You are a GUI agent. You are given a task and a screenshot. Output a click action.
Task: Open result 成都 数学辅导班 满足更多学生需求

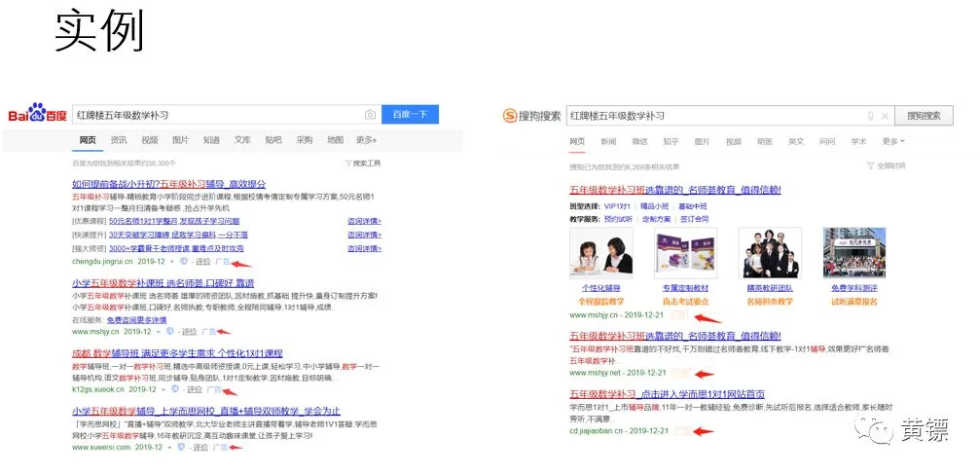point(177,353)
